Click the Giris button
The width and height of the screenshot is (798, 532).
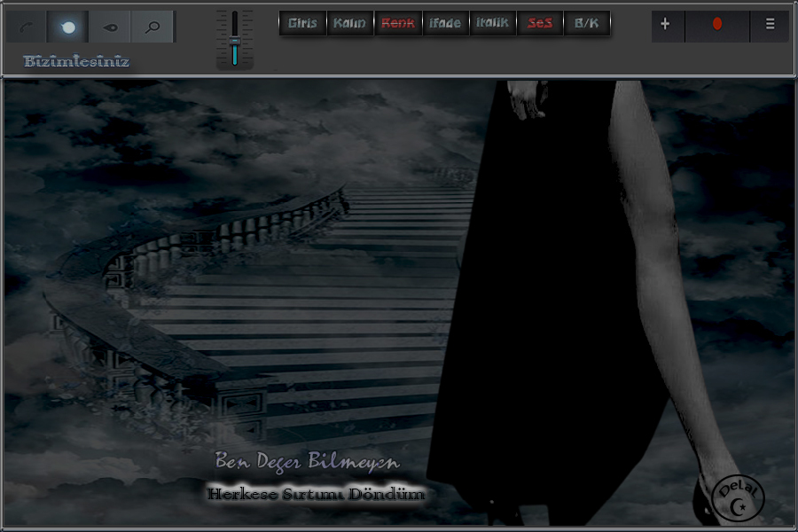302,23
